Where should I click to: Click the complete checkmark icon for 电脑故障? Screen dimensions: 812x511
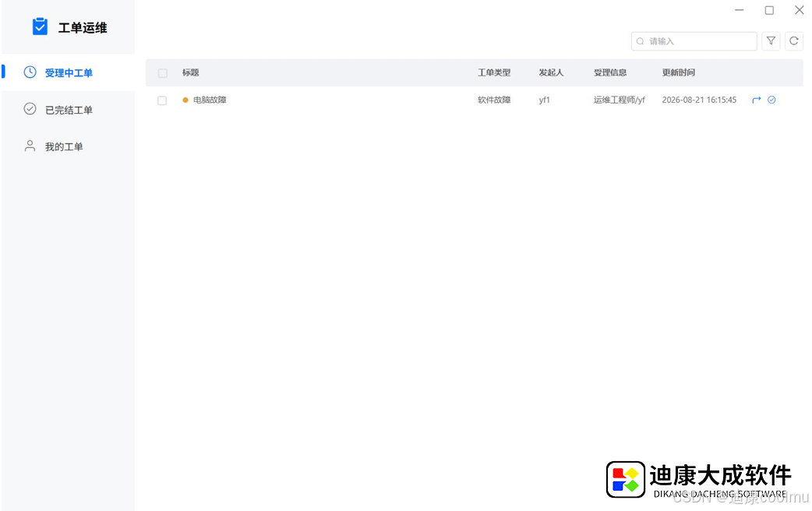click(x=771, y=100)
